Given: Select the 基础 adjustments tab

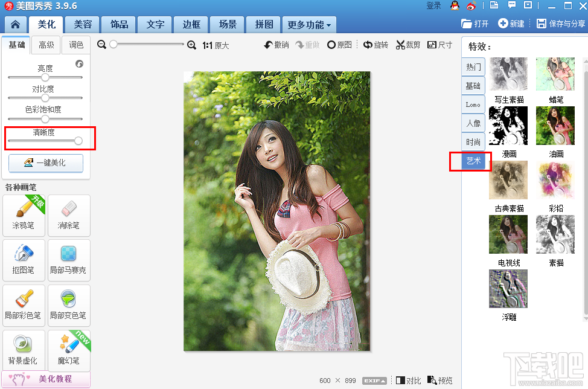Looking at the screenshot, I should 16,45.
